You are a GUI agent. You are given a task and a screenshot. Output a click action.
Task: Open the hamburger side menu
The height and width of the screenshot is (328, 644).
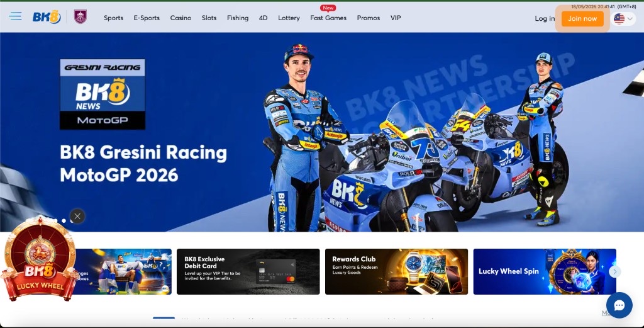click(16, 16)
